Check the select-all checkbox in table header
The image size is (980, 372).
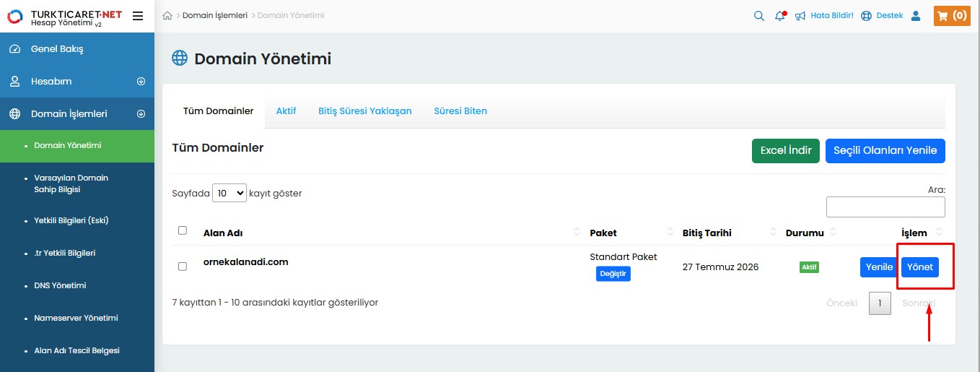pyautogui.click(x=183, y=230)
